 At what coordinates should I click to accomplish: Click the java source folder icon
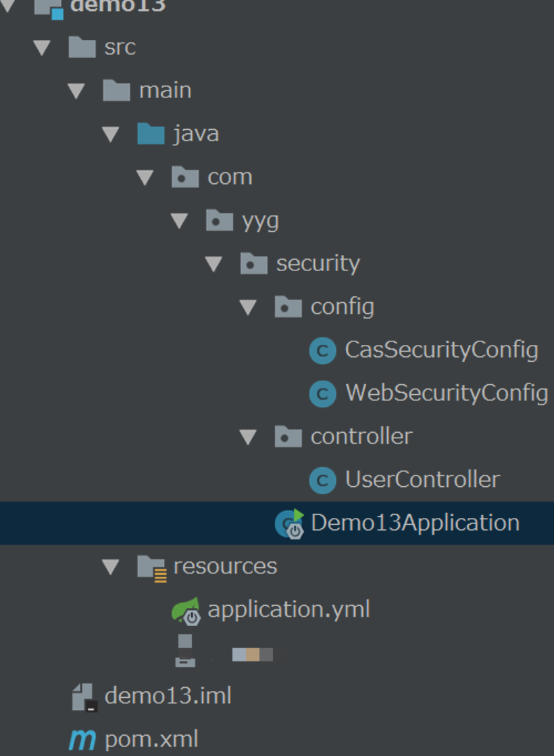click(x=150, y=134)
